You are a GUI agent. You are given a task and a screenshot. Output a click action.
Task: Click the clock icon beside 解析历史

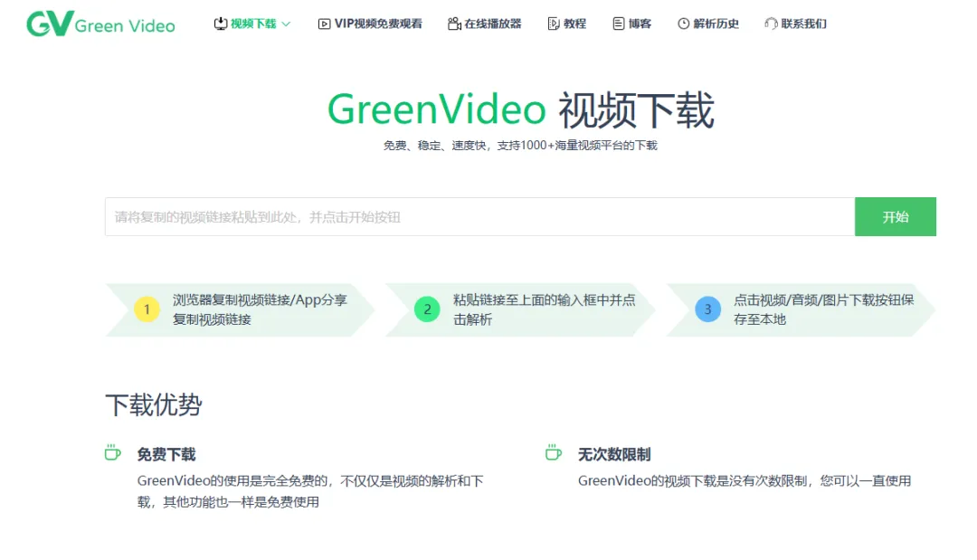point(684,24)
